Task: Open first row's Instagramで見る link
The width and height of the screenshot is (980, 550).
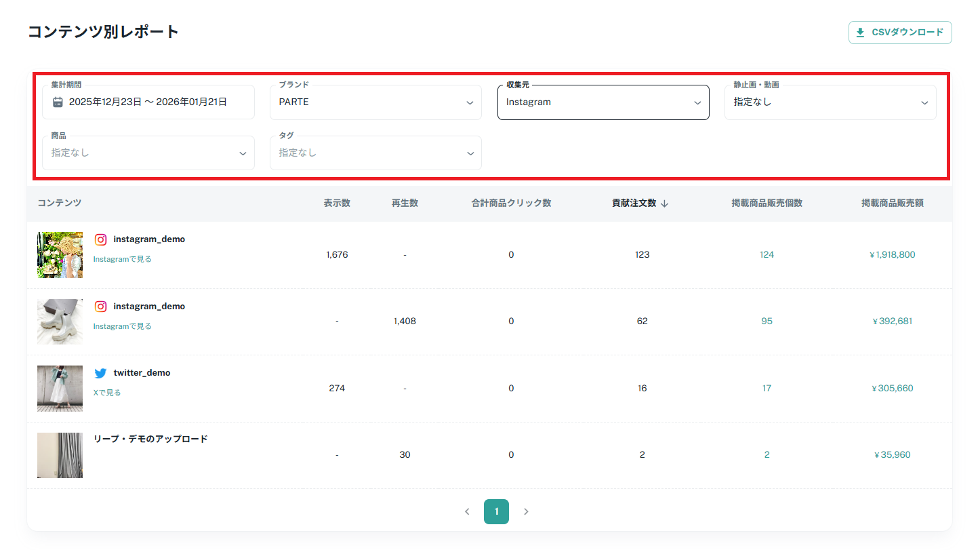Action: point(123,259)
